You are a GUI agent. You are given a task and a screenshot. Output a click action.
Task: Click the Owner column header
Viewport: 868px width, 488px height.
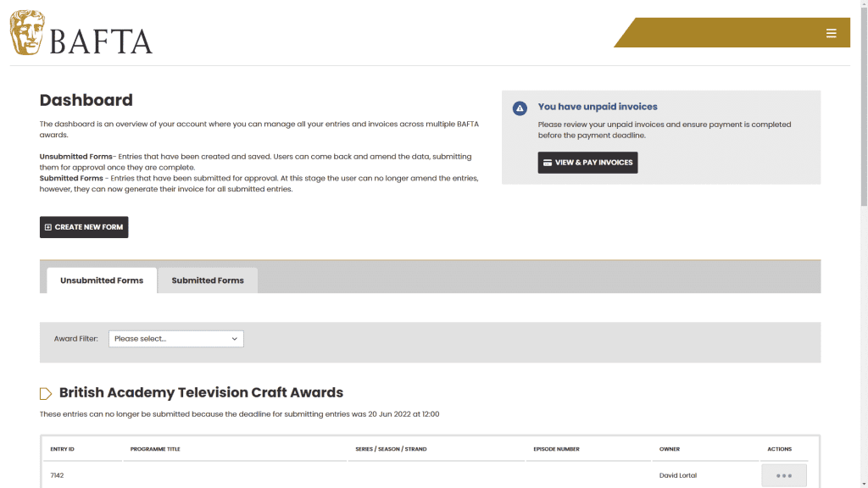670,449
